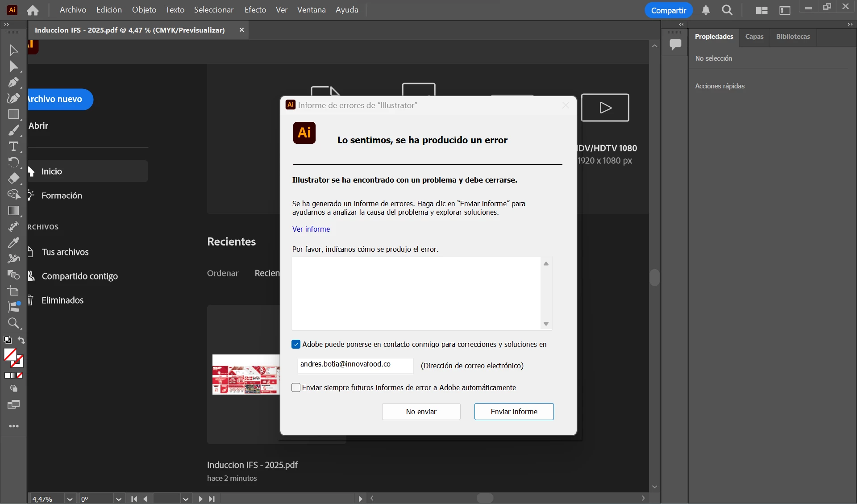
Task: Select the Pen tool
Action: [x=13, y=83]
